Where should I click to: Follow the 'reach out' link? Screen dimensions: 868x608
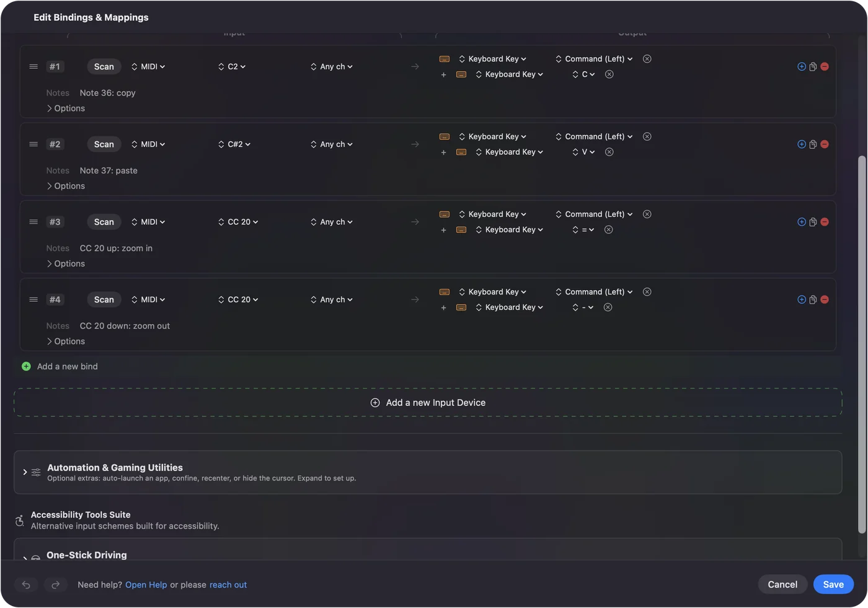pyautogui.click(x=228, y=584)
